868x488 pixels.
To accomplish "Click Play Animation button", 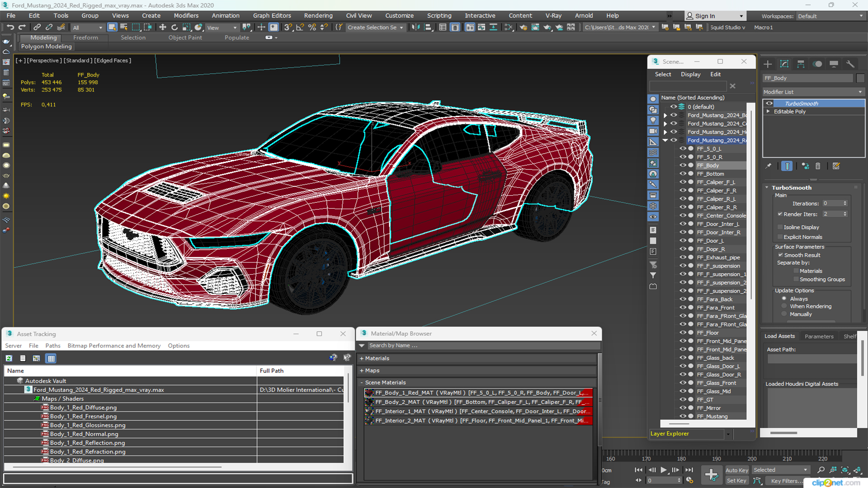I will [x=663, y=470].
